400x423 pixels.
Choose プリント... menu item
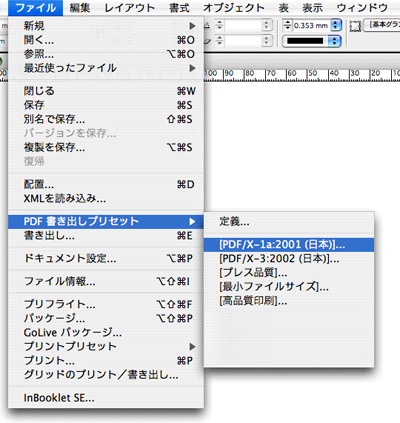pyautogui.click(x=106, y=360)
